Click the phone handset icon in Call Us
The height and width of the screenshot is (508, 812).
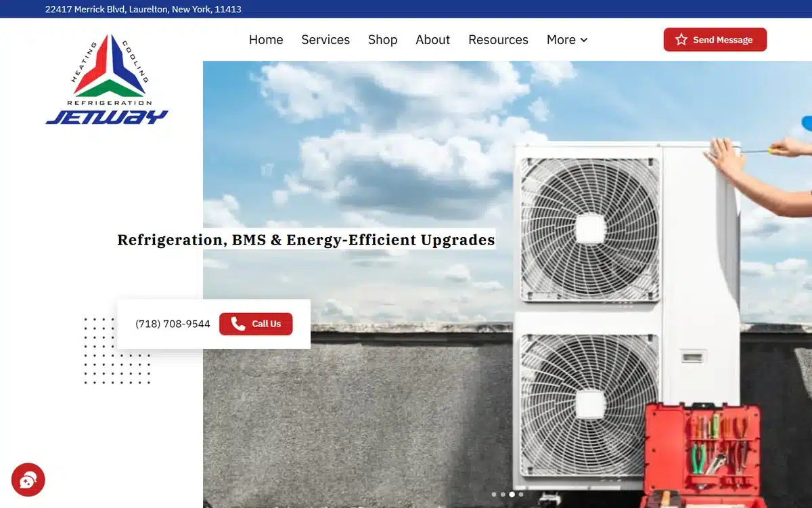(x=238, y=324)
